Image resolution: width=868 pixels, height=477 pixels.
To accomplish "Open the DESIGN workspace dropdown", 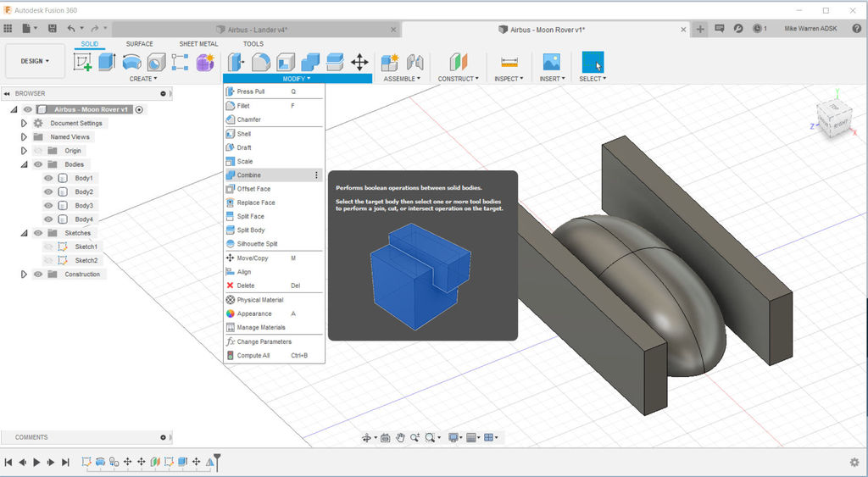I will point(35,61).
